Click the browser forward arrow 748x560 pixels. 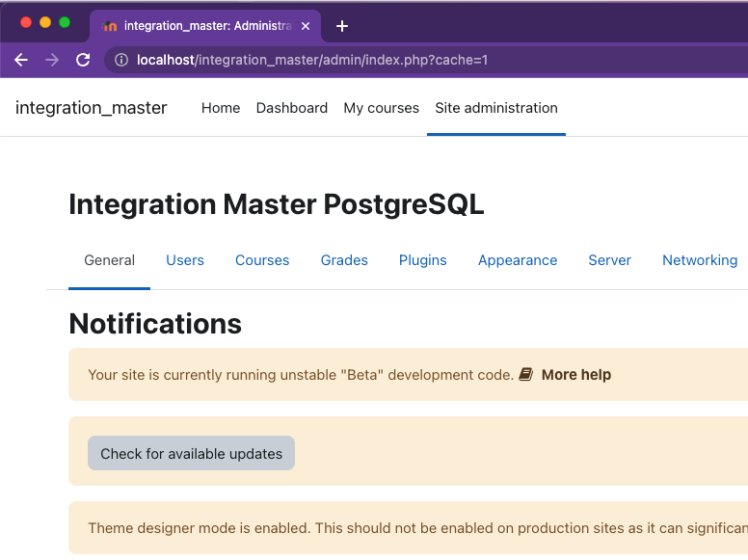[x=52, y=60]
